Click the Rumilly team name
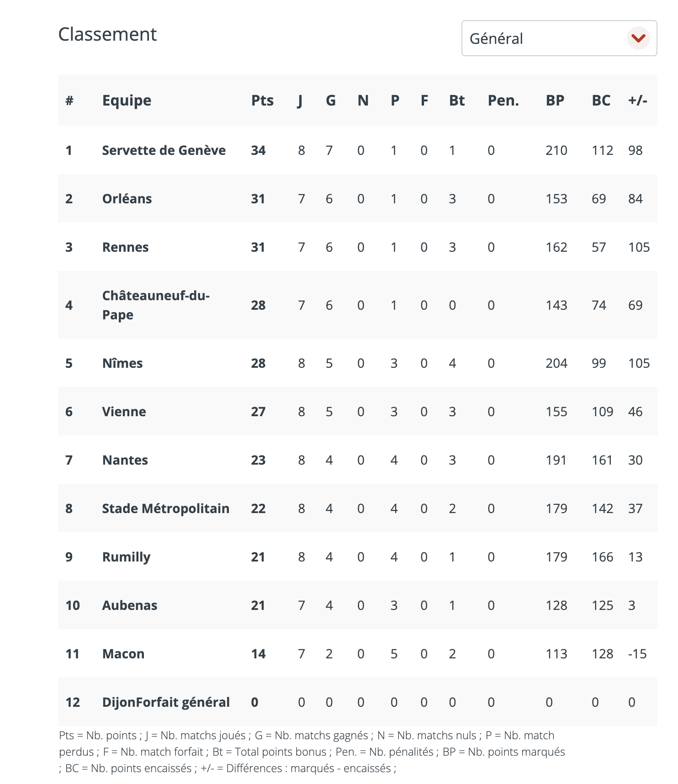 pyautogui.click(x=126, y=557)
